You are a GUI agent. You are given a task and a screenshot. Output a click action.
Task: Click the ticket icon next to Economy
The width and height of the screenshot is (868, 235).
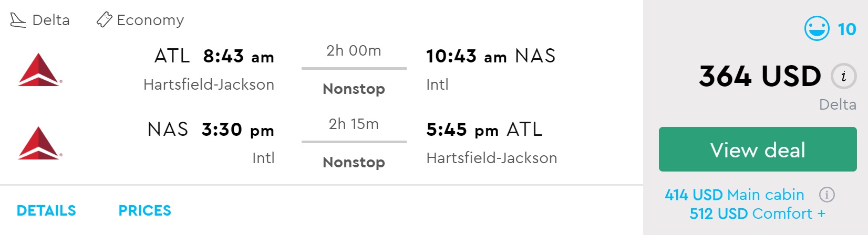(104, 20)
